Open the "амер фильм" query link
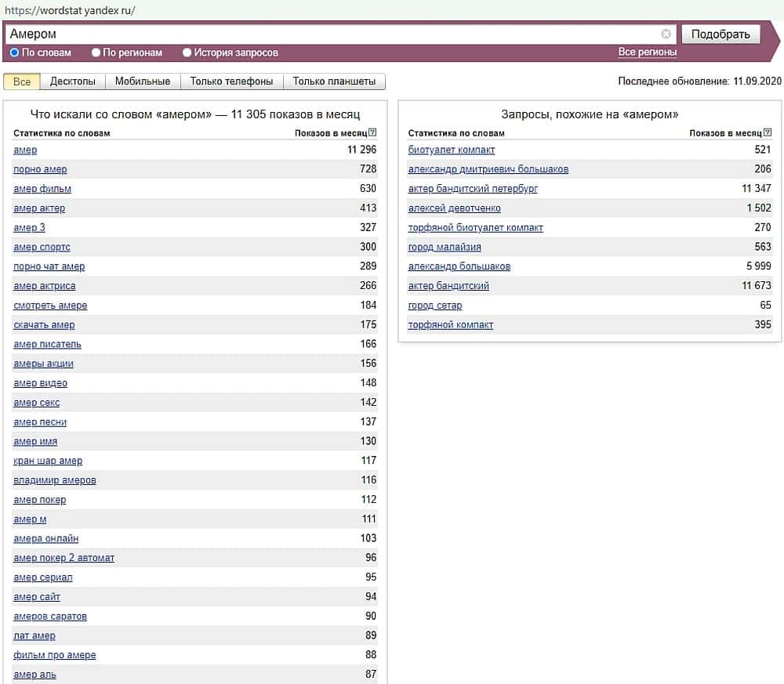Viewport: 784px width, 684px height. point(42,189)
